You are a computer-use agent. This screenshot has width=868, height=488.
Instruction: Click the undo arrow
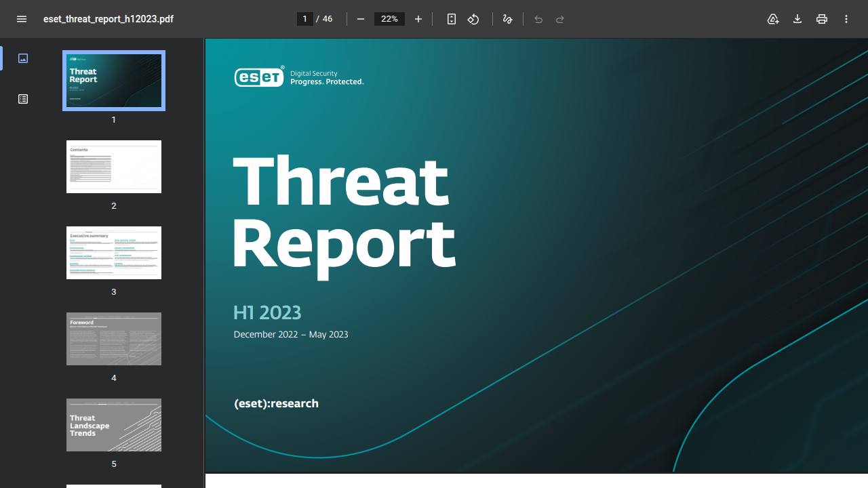point(538,19)
